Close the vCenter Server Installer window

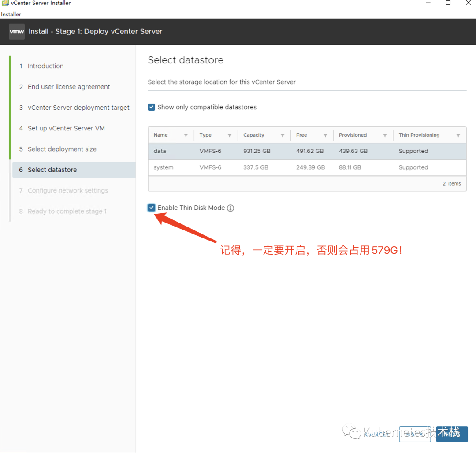pyautogui.click(x=468, y=3)
